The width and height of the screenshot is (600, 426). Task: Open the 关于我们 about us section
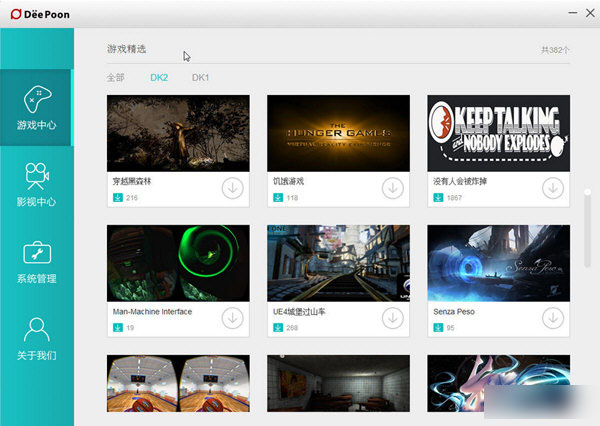[x=36, y=338]
